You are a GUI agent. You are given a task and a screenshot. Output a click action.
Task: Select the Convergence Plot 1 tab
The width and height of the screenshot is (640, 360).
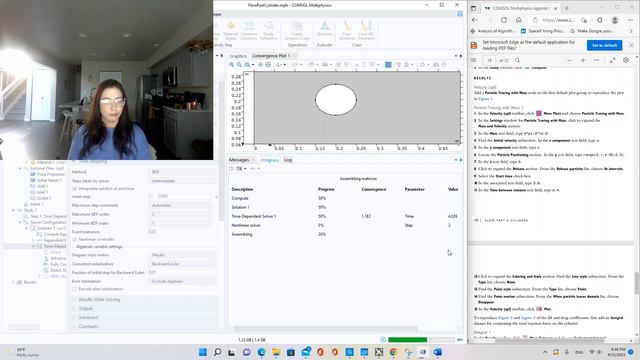[271, 56]
